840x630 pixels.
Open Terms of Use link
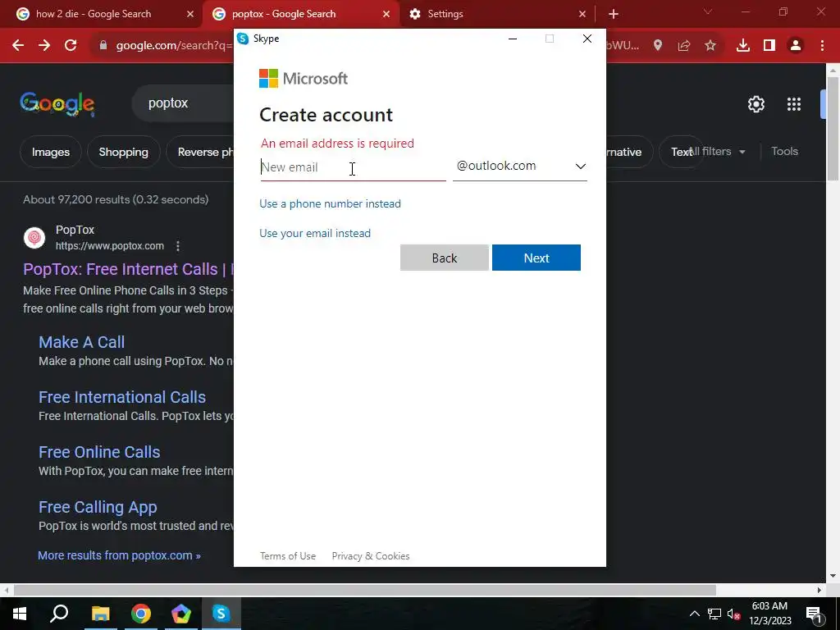coord(288,556)
